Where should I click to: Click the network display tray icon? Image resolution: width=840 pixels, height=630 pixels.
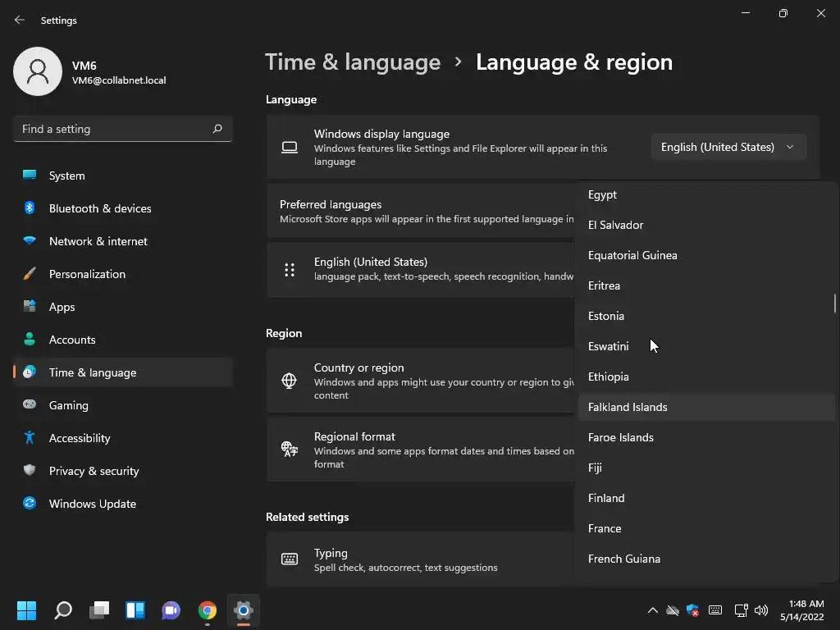click(741, 610)
